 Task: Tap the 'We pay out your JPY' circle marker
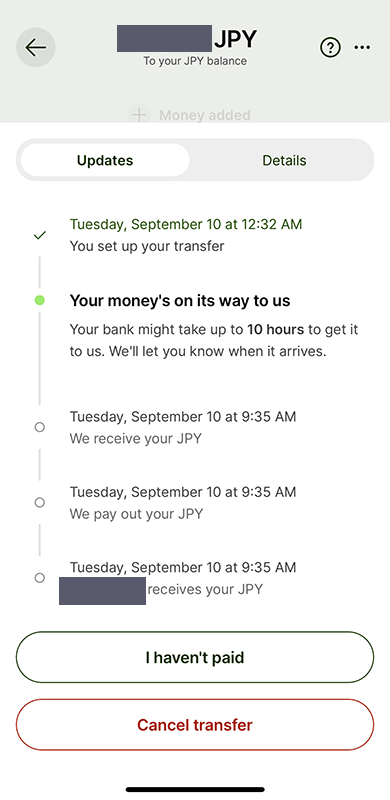tap(39, 503)
